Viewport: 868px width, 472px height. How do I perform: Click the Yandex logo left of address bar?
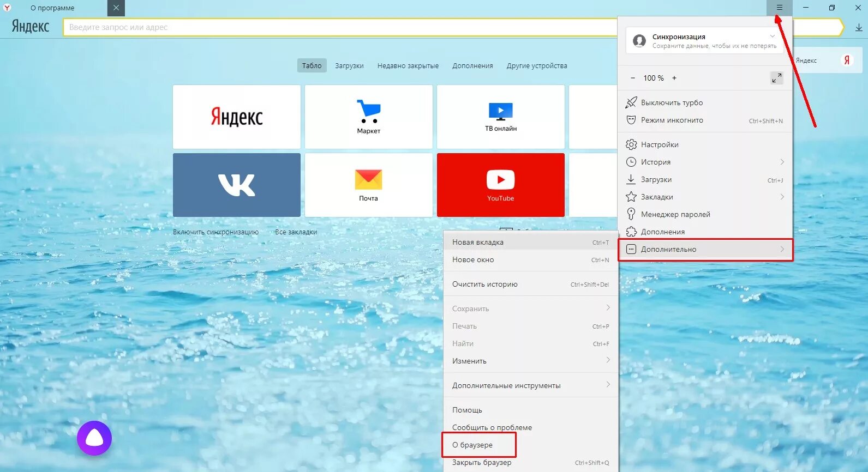[x=31, y=27]
